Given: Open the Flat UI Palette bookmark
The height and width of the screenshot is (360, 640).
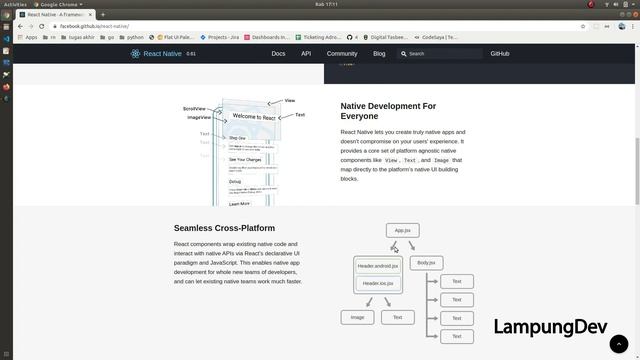Looking at the screenshot, I should (x=175, y=37).
